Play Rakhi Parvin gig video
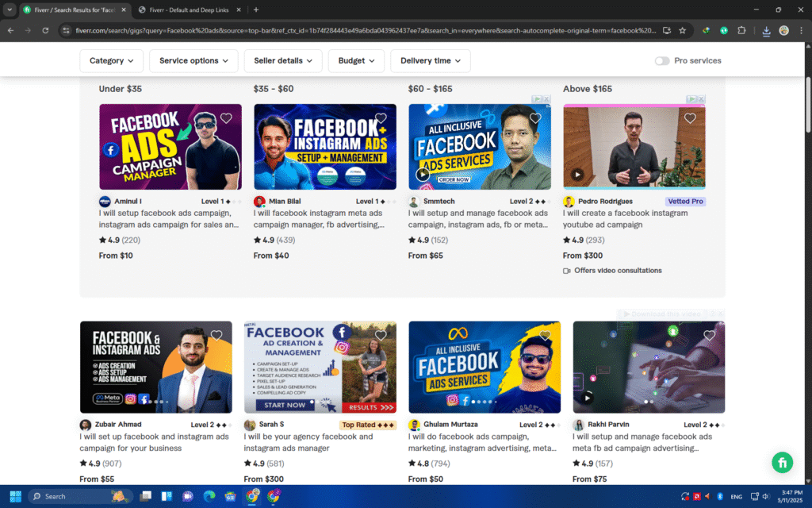 587,398
